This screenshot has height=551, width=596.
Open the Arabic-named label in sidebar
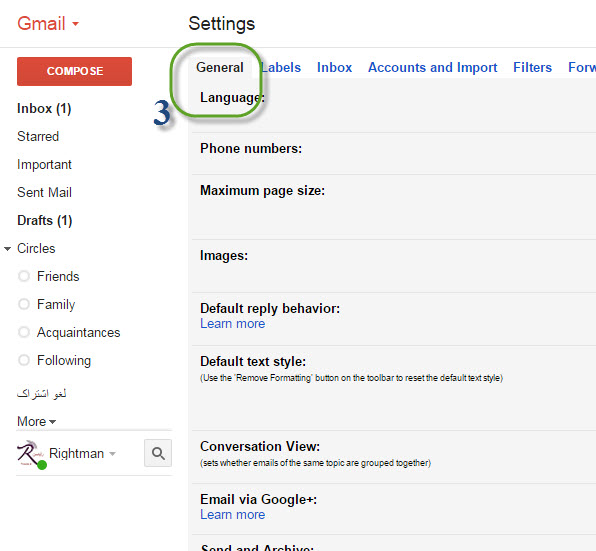pos(41,393)
